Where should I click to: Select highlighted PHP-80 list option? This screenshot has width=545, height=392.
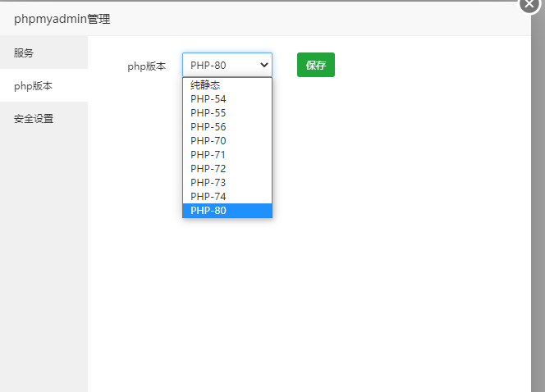(227, 211)
